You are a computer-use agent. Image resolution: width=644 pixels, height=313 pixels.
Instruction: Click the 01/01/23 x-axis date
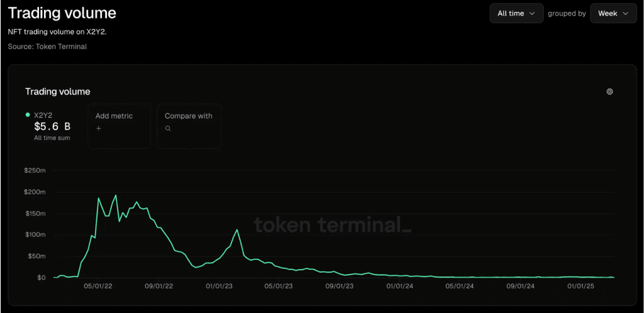[x=218, y=286]
